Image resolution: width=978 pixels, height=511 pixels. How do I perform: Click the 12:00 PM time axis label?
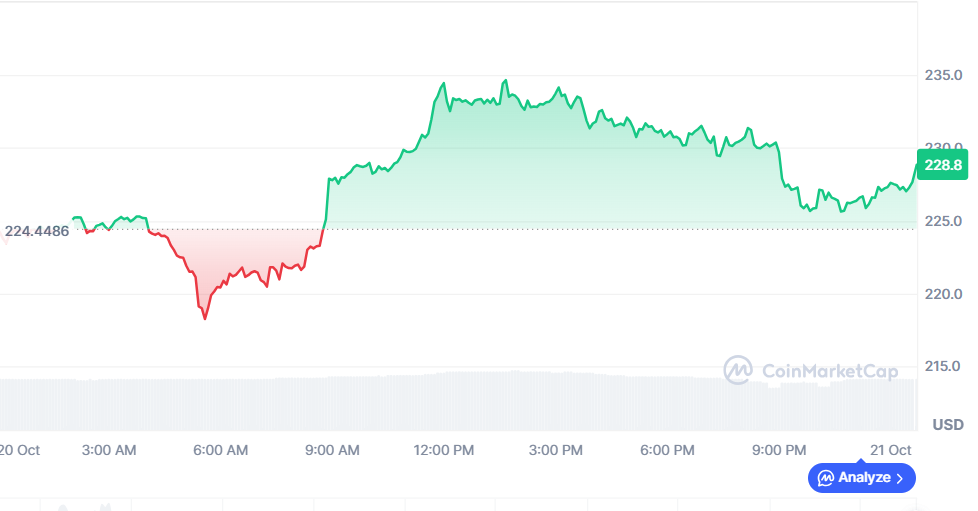(x=444, y=450)
